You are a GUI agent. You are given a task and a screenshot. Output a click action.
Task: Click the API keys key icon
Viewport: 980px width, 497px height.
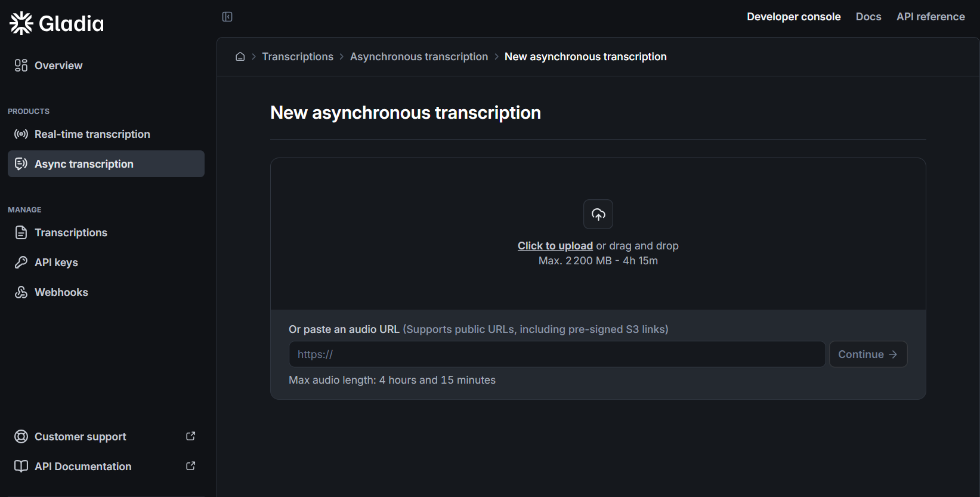click(21, 263)
